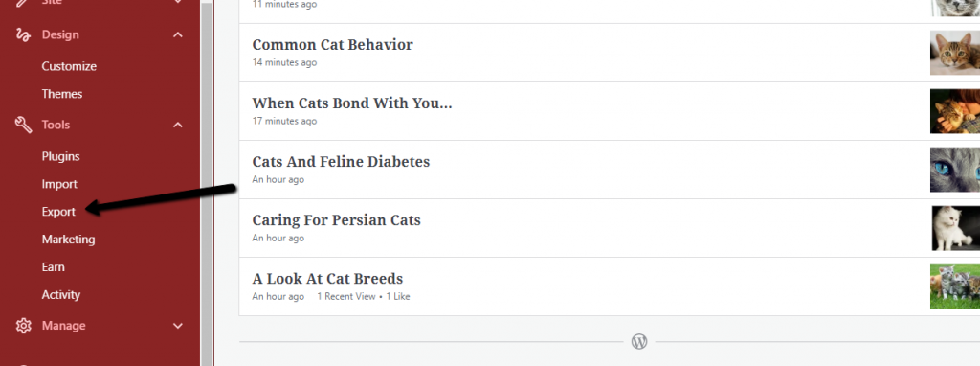The width and height of the screenshot is (980, 366).
Task: Click the A Look At Cat Breeds thumbnail
Action: pos(955,286)
